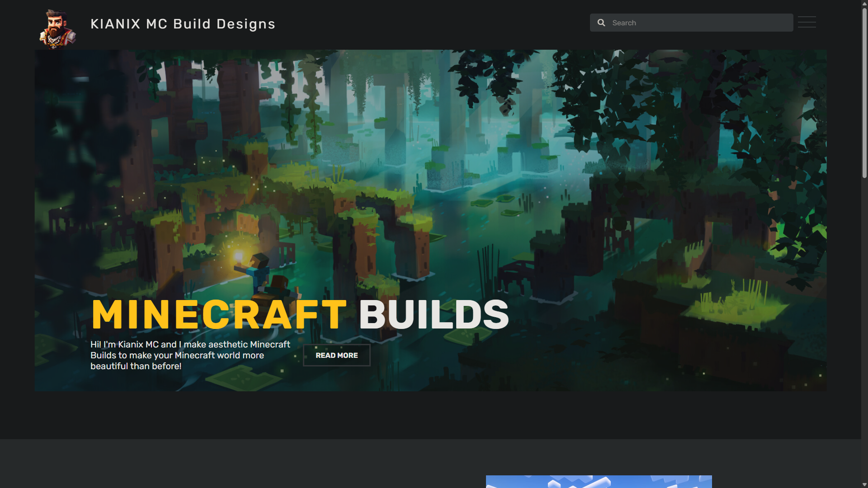Click the white BUILDS heading word
The width and height of the screenshot is (868, 488).
point(434,314)
